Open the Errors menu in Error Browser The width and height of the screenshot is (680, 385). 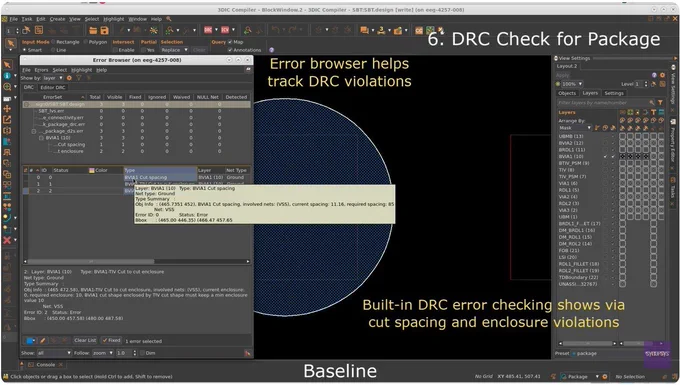(x=41, y=70)
